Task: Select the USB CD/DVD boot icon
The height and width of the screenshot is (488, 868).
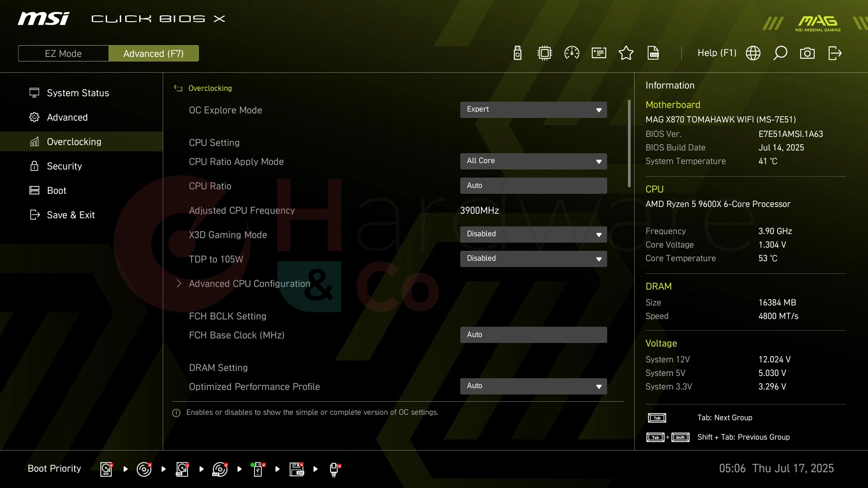Action: click(220, 469)
